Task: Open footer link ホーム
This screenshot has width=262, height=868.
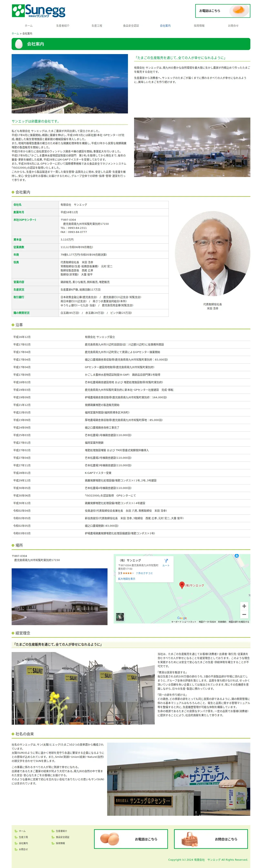Action: pyautogui.click(x=22, y=831)
